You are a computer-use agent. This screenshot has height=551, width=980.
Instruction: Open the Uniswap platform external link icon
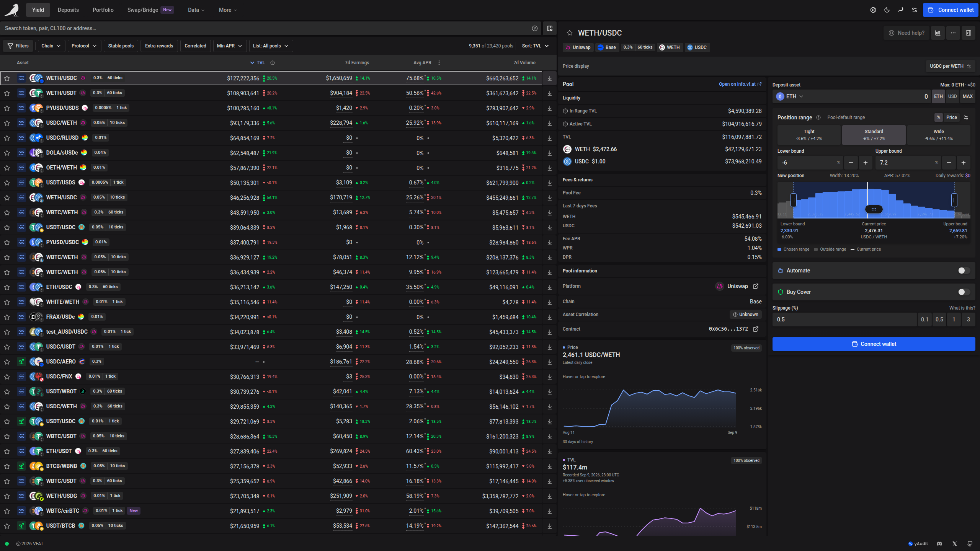coord(756,286)
